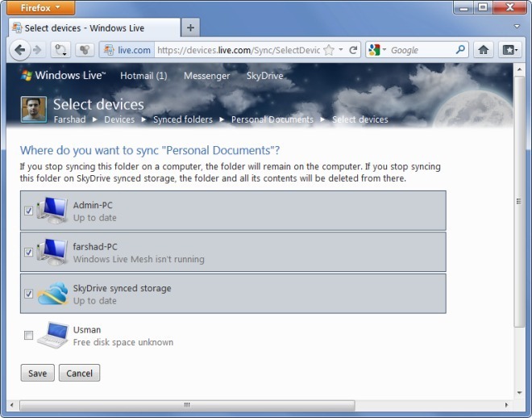Click the vertical scrollbar up arrow
The image size is (532, 418).
point(519,69)
